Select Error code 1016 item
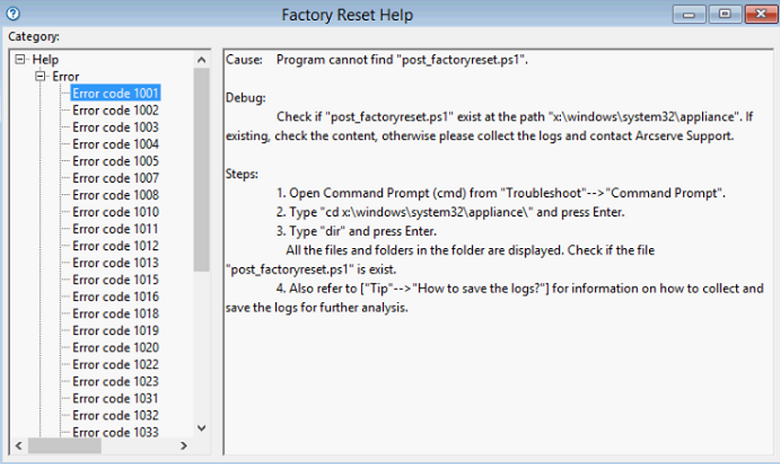Screen dimensions: 780x464 [115, 296]
